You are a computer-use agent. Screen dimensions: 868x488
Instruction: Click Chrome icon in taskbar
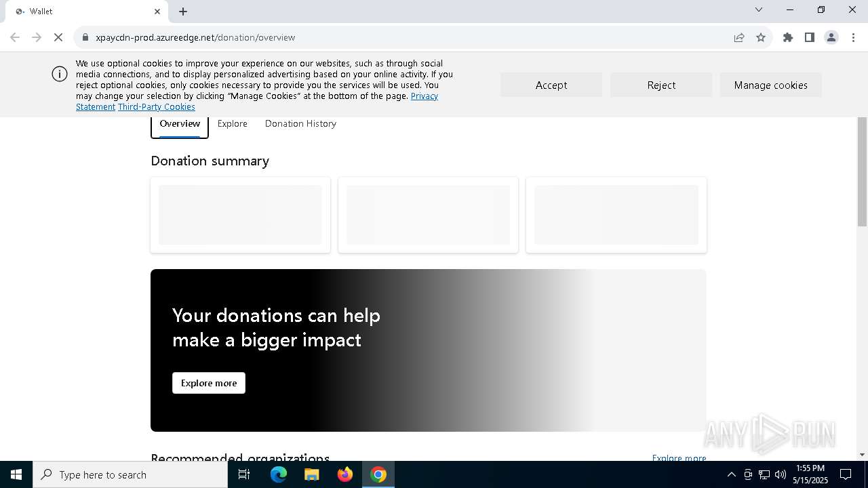[x=378, y=474]
